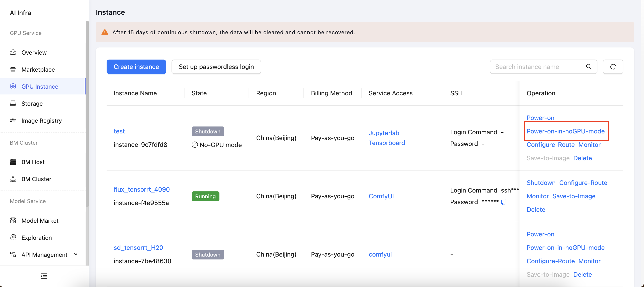Navigate to BM Host
This screenshot has width=644, height=287.
tap(33, 162)
